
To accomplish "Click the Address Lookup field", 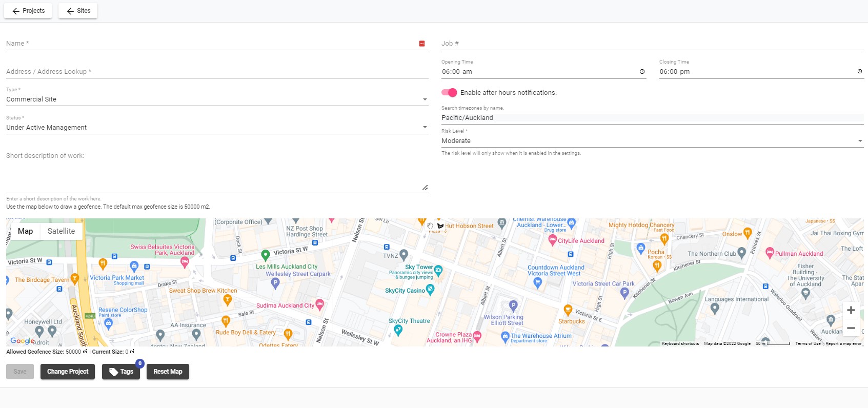I will [217, 72].
